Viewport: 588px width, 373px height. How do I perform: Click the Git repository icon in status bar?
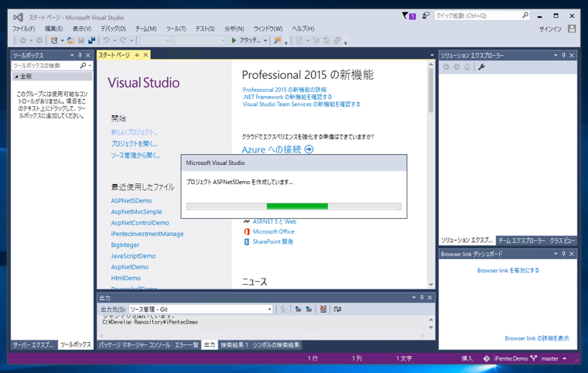[487, 358]
